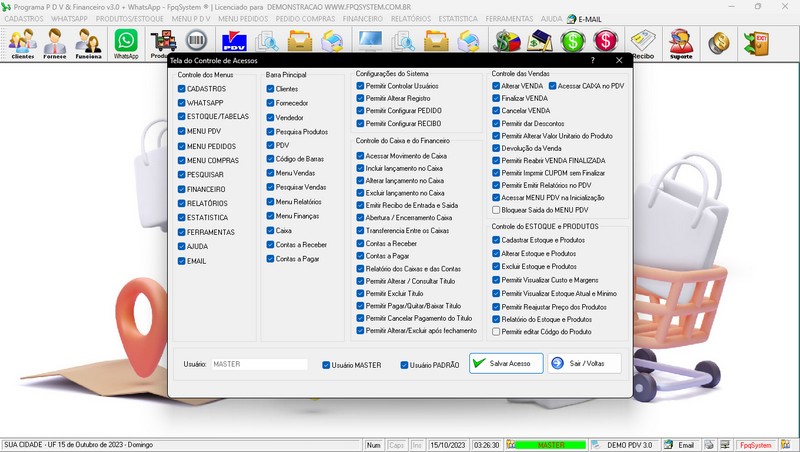The height and width of the screenshot is (452, 800).
Task: Toggle Acessar CAIXA no PDV checkbox
Action: [552, 86]
